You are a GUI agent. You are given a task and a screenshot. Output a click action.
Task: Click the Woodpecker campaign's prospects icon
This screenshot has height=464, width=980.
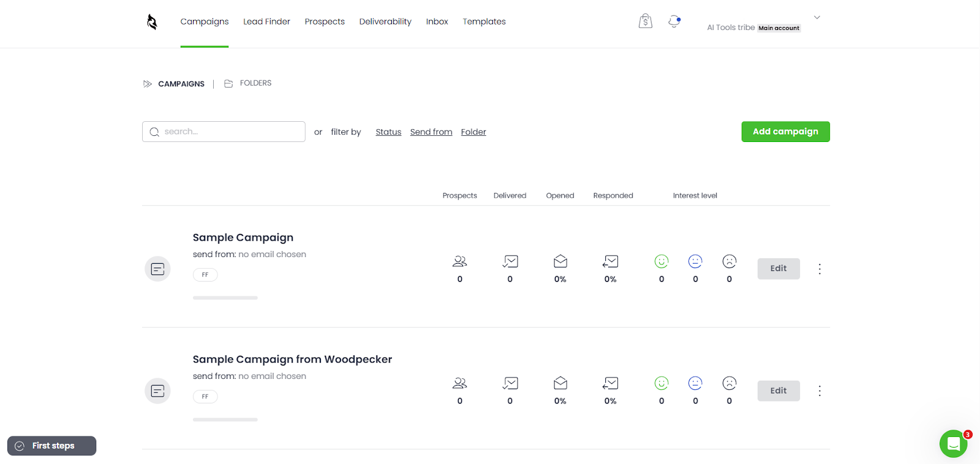pos(459,383)
